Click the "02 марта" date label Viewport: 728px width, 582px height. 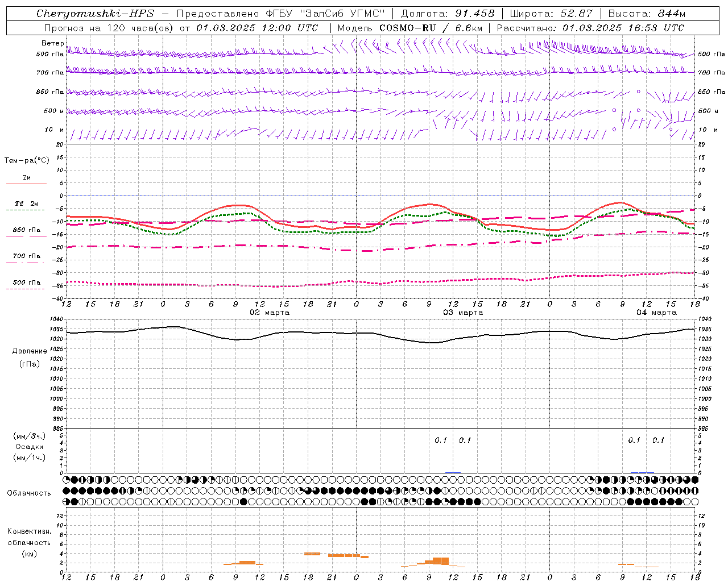(x=270, y=313)
